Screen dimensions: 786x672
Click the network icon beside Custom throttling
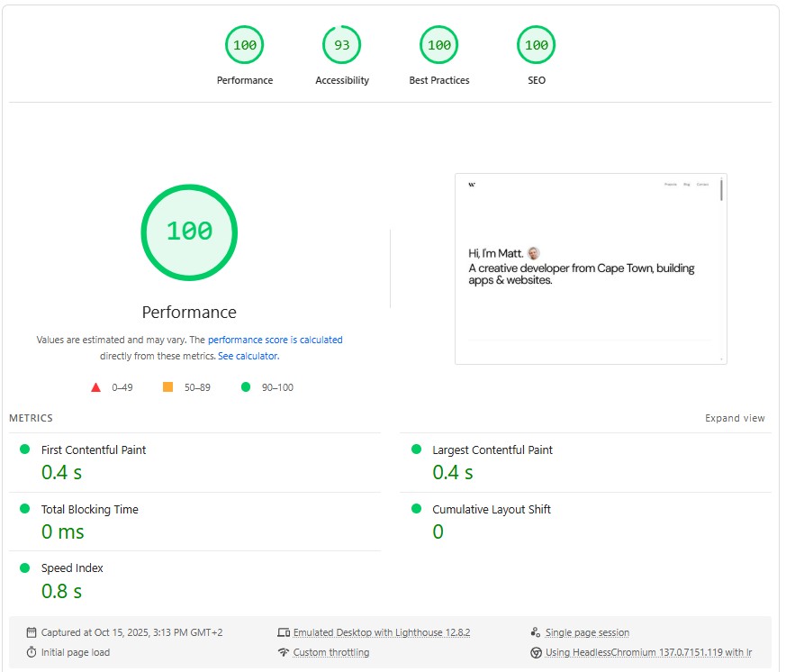pos(284,652)
